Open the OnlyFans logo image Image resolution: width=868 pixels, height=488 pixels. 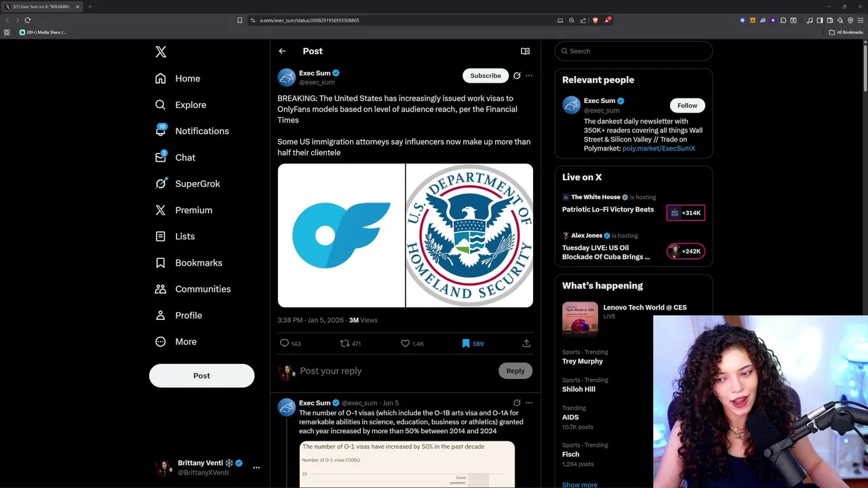[x=341, y=235]
